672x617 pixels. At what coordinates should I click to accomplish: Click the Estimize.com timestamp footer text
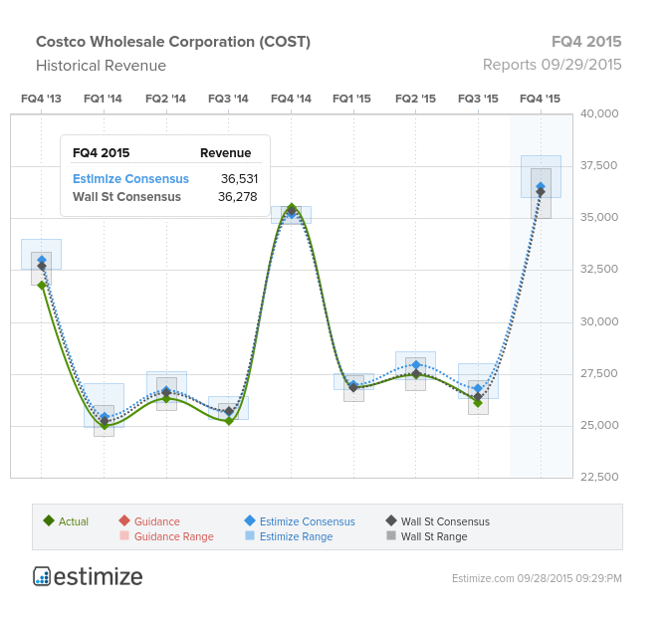[x=537, y=578]
